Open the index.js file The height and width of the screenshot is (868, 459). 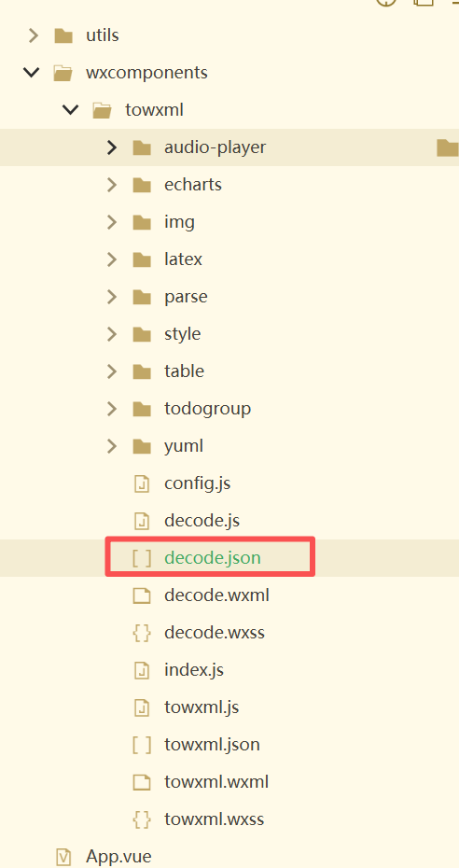click(x=194, y=670)
